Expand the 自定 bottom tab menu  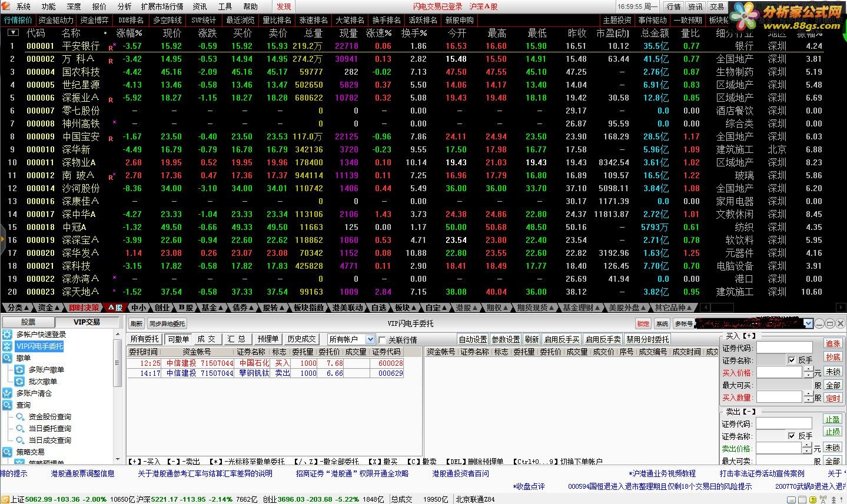coord(436,308)
